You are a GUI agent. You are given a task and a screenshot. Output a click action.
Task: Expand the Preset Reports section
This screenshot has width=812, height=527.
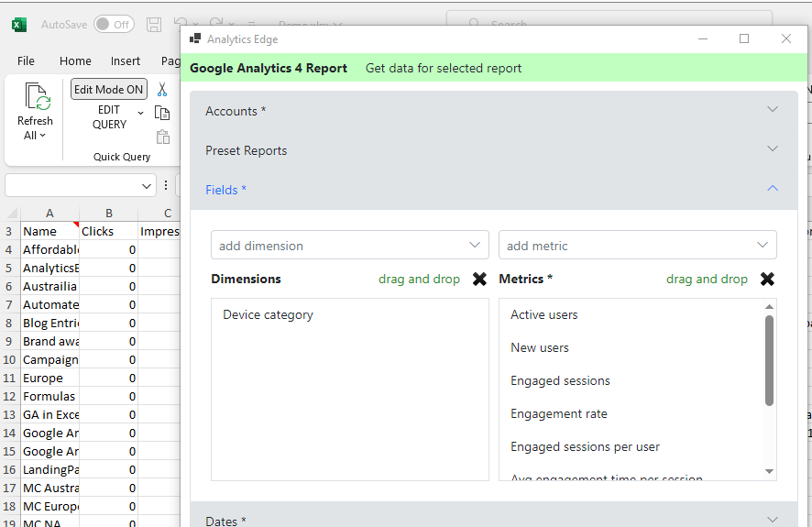[493, 150]
